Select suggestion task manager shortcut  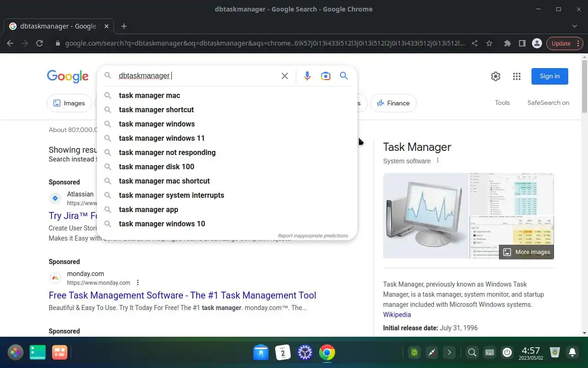[227, 109]
